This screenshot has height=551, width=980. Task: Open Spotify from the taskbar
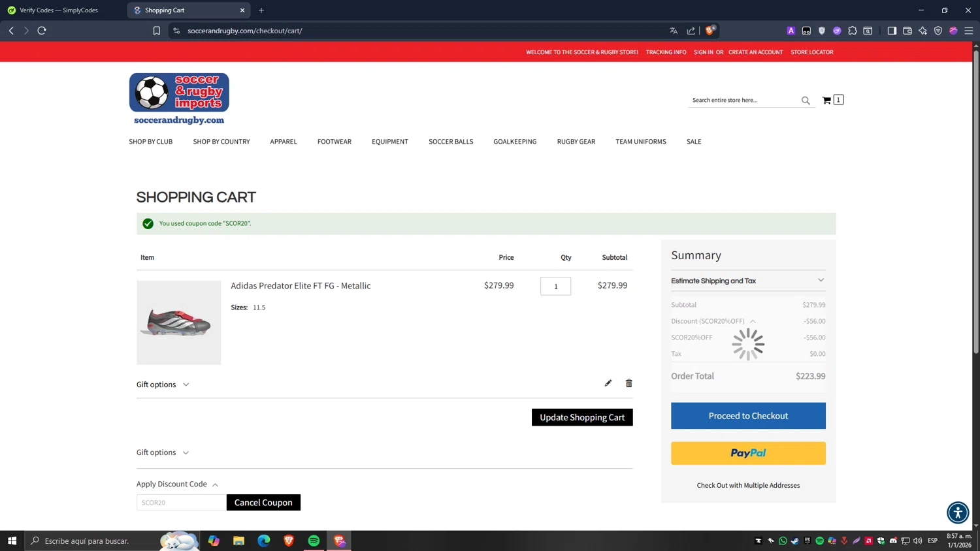click(314, 541)
